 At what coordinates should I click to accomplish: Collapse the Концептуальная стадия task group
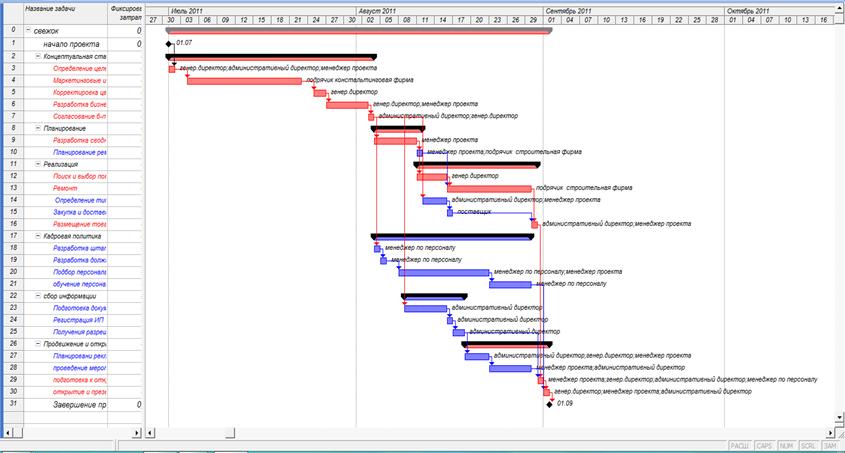pyautogui.click(x=38, y=56)
